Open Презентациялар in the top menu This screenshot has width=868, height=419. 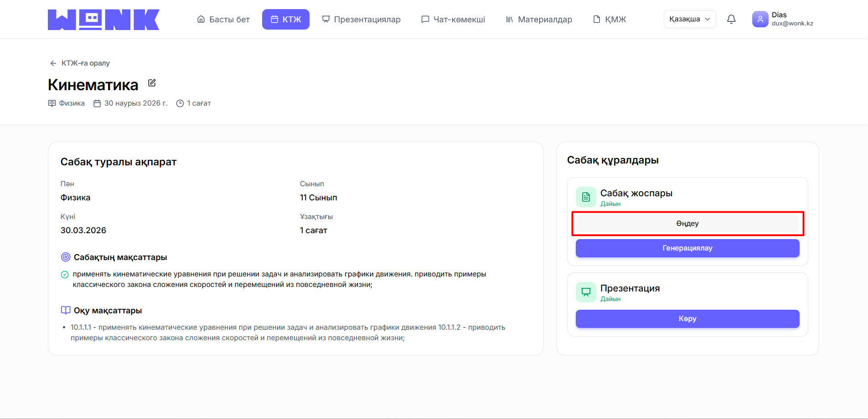(361, 20)
